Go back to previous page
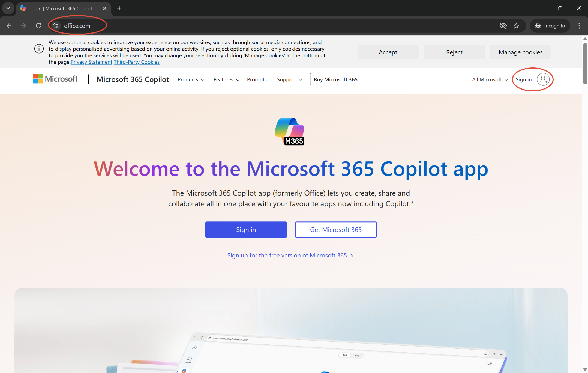This screenshot has height=373, width=588. (9, 26)
